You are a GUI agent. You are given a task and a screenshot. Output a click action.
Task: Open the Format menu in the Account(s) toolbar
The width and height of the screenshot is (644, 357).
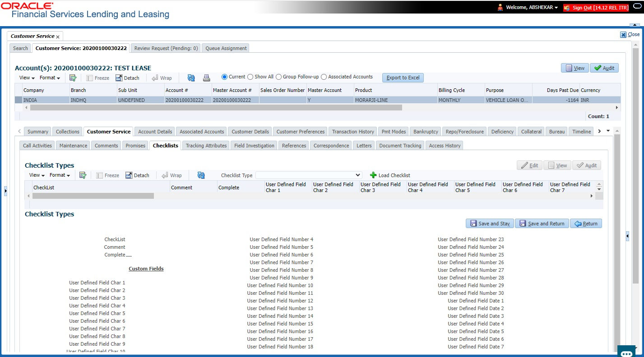(50, 78)
